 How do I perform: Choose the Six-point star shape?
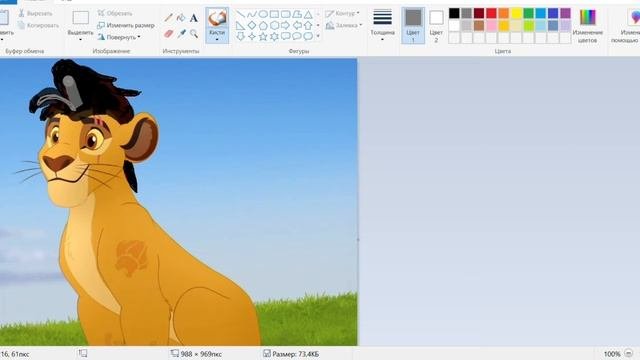click(x=274, y=36)
